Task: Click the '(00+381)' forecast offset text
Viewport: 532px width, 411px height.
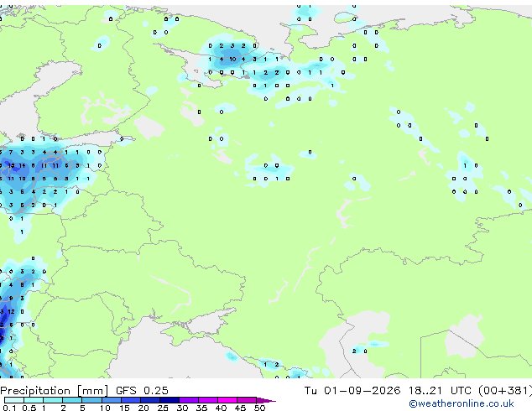Action: tap(505, 391)
